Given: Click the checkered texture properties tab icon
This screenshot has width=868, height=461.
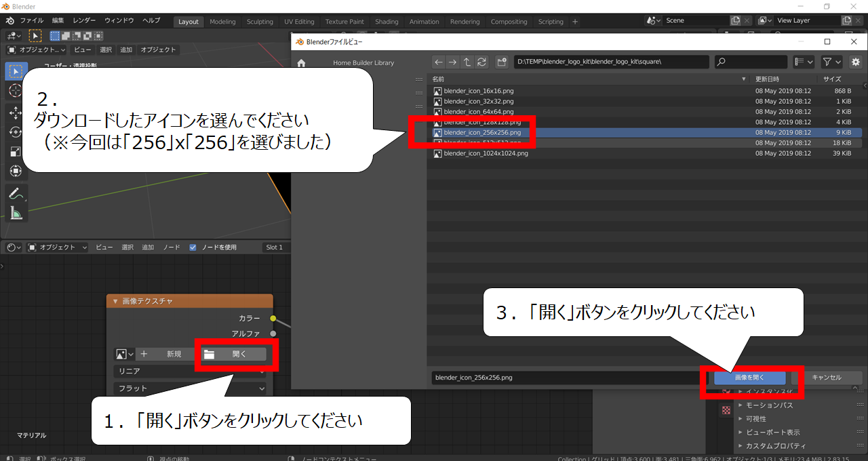Looking at the screenshot, I should [726, 410].
